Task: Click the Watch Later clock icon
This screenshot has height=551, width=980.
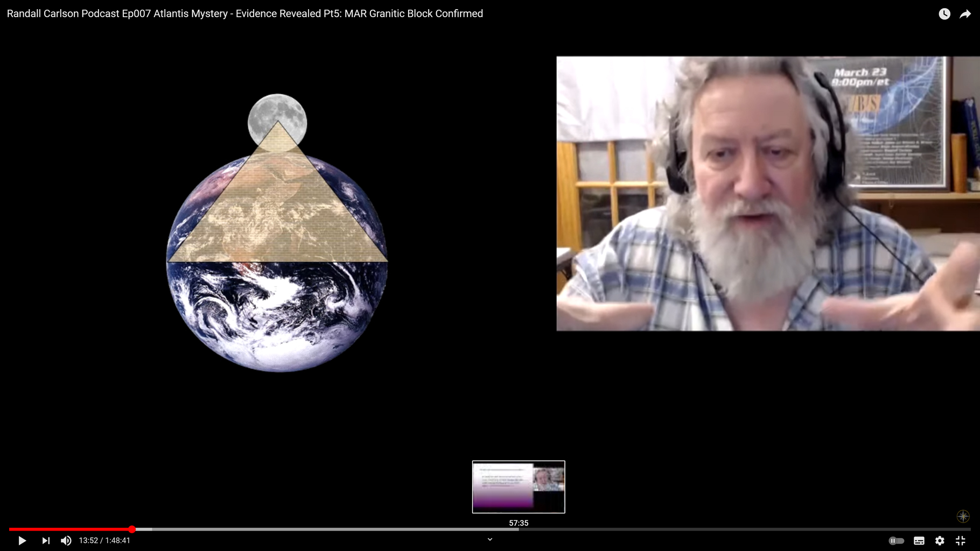Action: coord(944,14)
